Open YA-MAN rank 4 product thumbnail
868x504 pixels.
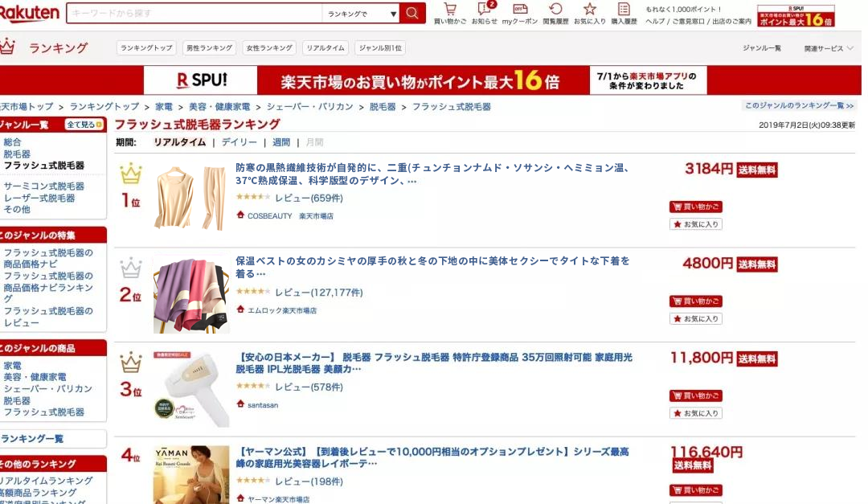point(191,474)
